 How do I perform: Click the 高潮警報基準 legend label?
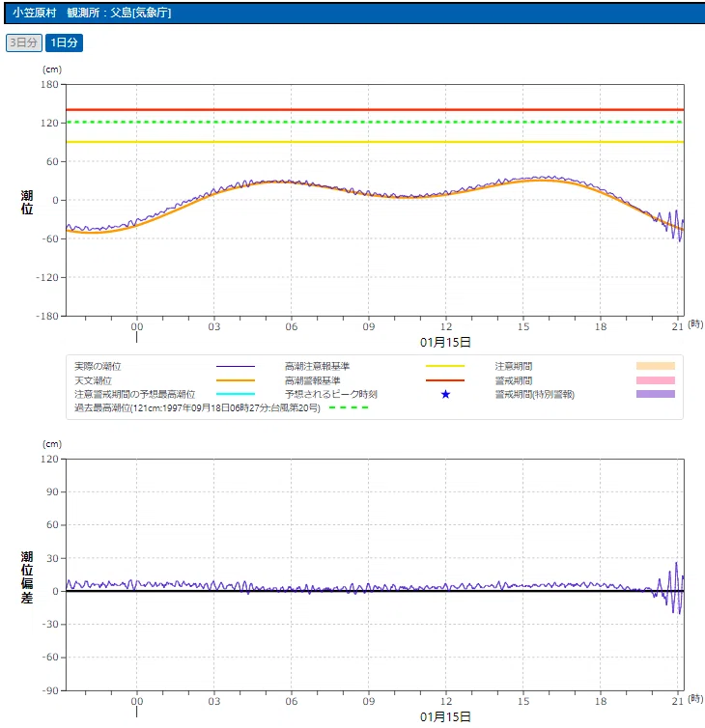click(313, 380)
